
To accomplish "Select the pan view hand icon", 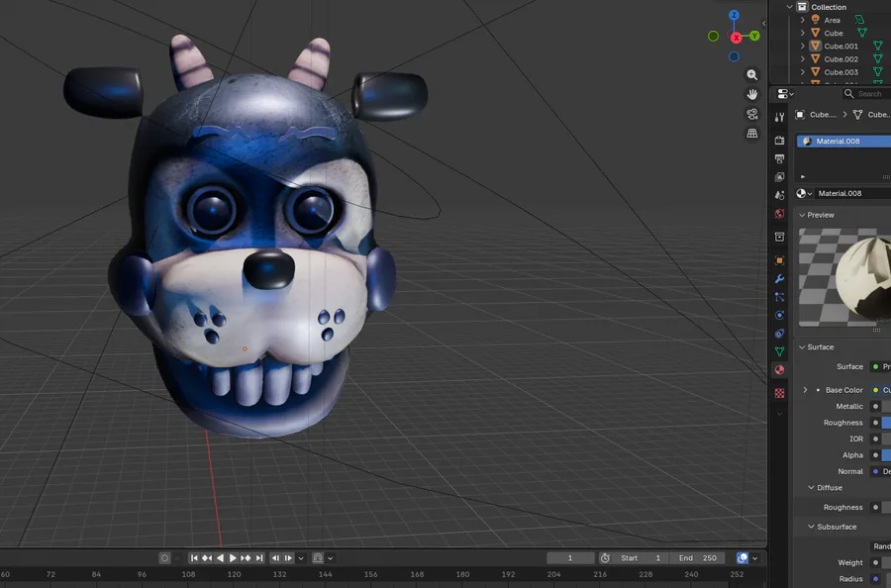I will [751, 94].
